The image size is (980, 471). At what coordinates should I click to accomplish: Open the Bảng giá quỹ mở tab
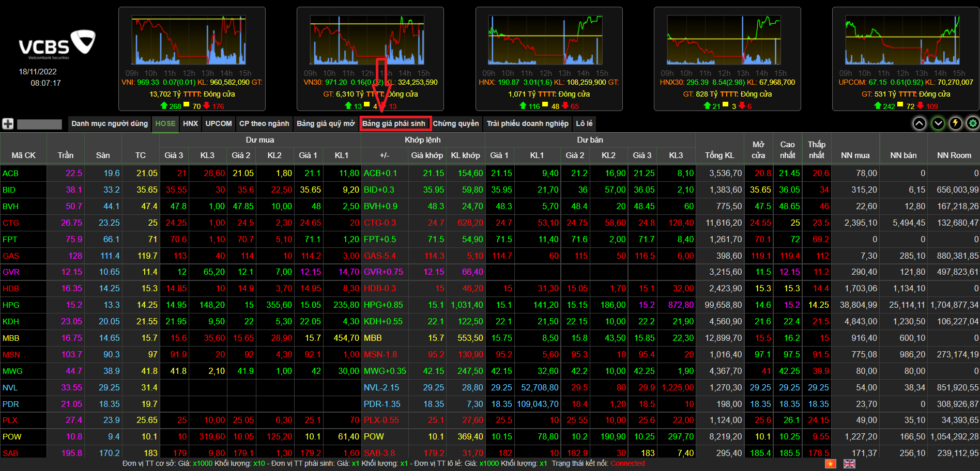coord(326,123)
